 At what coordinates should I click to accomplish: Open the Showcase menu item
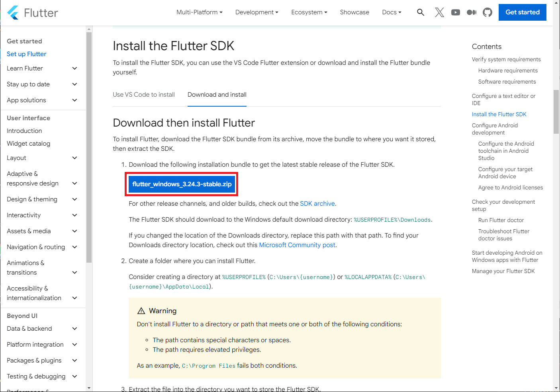(x=354, y=12)
